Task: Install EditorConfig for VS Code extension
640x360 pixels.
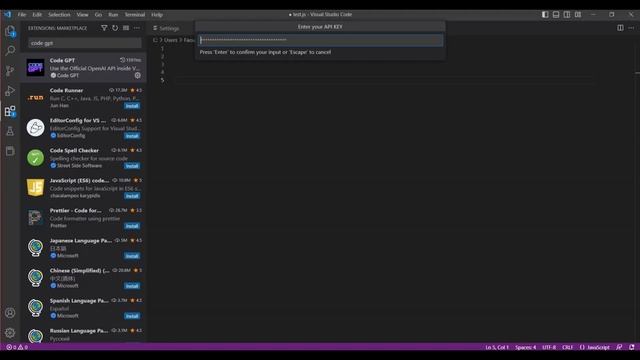Action: 132,136
